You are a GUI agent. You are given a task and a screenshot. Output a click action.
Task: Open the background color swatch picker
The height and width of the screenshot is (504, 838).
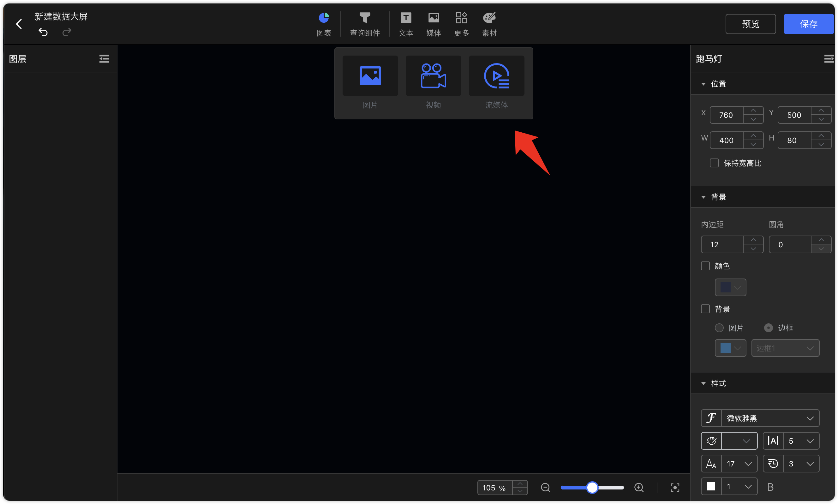730,287
